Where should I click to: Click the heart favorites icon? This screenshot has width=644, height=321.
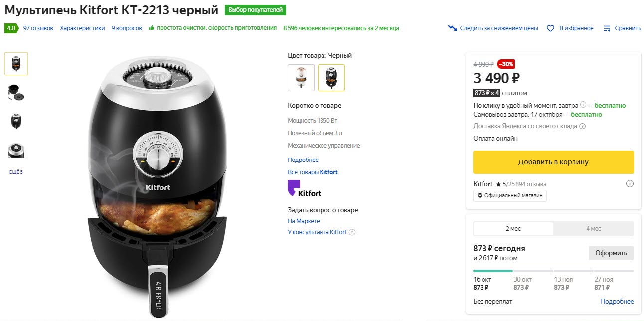550,28
